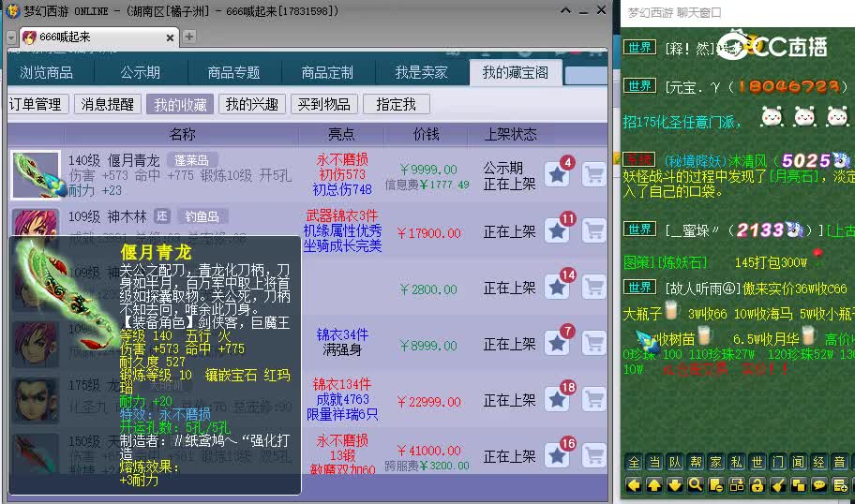Image resolution: width=855 pixels, height=504 pixels.
Task: Toggle the 当 (current) chat channel
Action: (654, 463)
